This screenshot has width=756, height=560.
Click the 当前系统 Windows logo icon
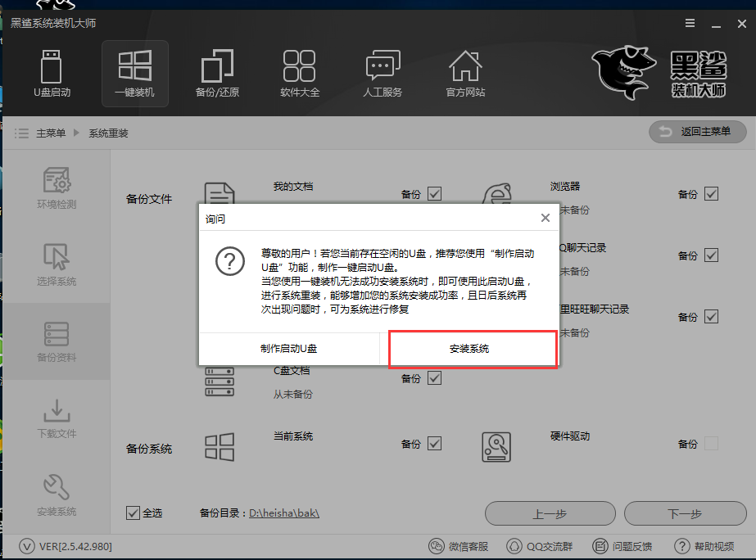tap(220, 447)
